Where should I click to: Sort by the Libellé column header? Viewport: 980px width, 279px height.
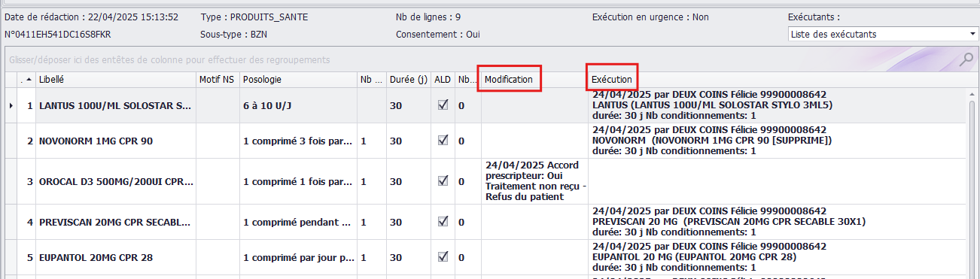[x=115, y=79]
